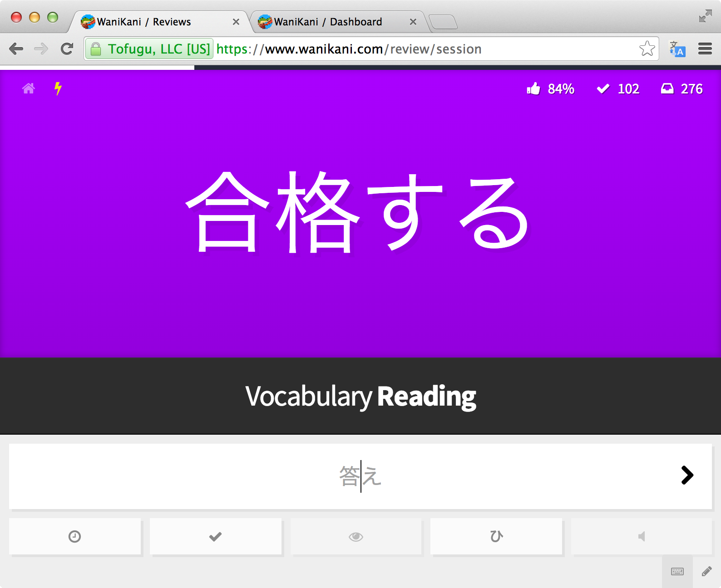
Task: Go back with the browser back arrow
Action: click(16, 49)
